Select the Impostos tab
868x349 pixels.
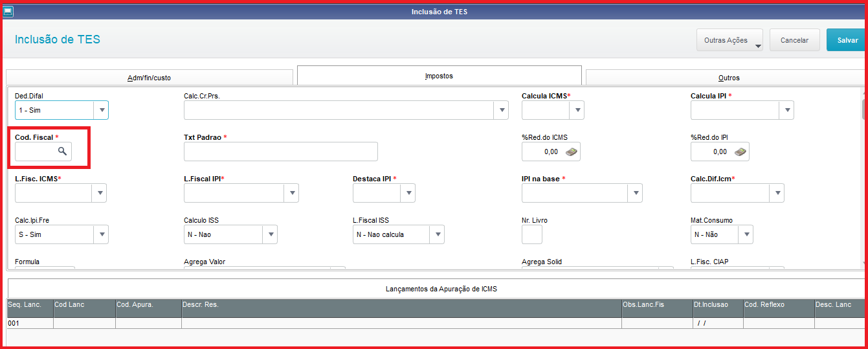[439, 76]
